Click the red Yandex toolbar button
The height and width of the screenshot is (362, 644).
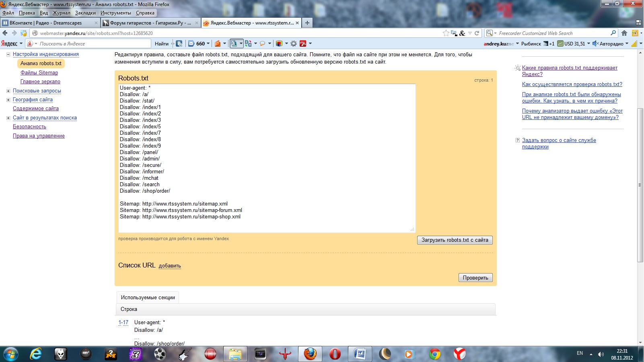(x=303, y=43)
